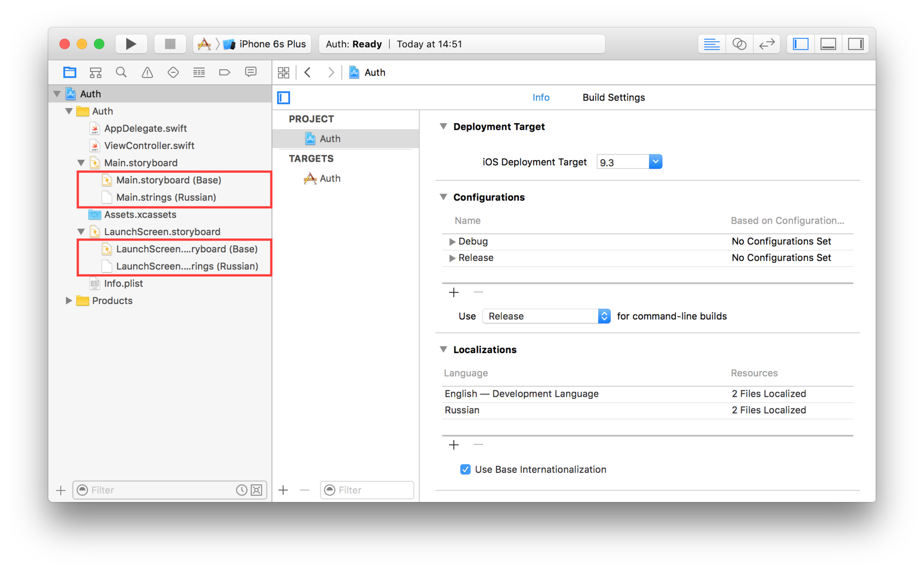Add a localization with the plus button
The image size is (924, 571).
453,445
